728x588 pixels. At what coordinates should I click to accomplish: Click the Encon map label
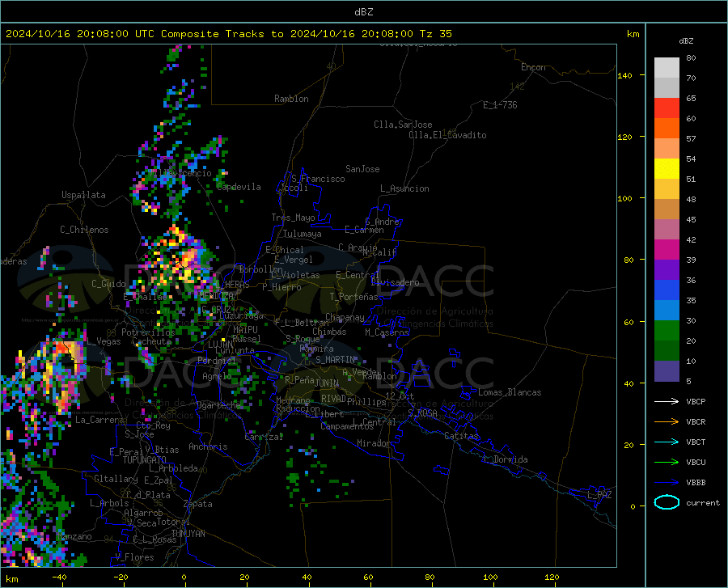(x=533, y=67)
